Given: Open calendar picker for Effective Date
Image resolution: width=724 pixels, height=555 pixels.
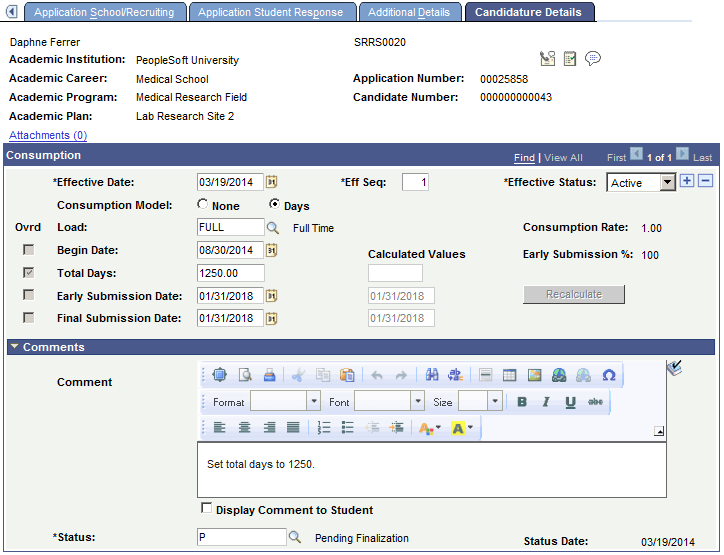Looking at the screenshot, I should (272, 182).
